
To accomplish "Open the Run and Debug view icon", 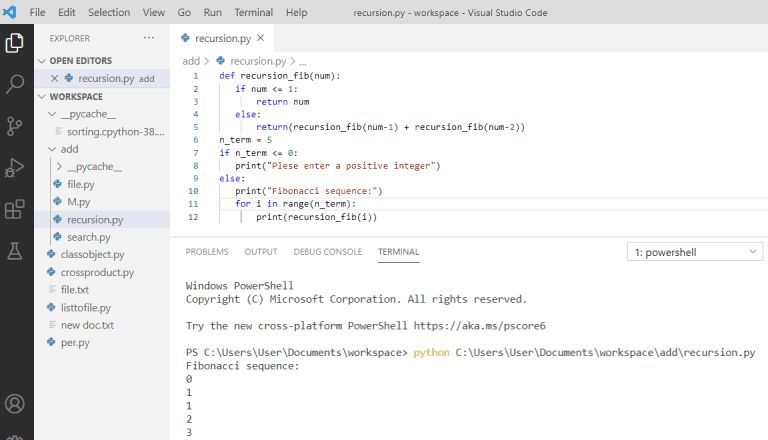I will click(14, 168).
